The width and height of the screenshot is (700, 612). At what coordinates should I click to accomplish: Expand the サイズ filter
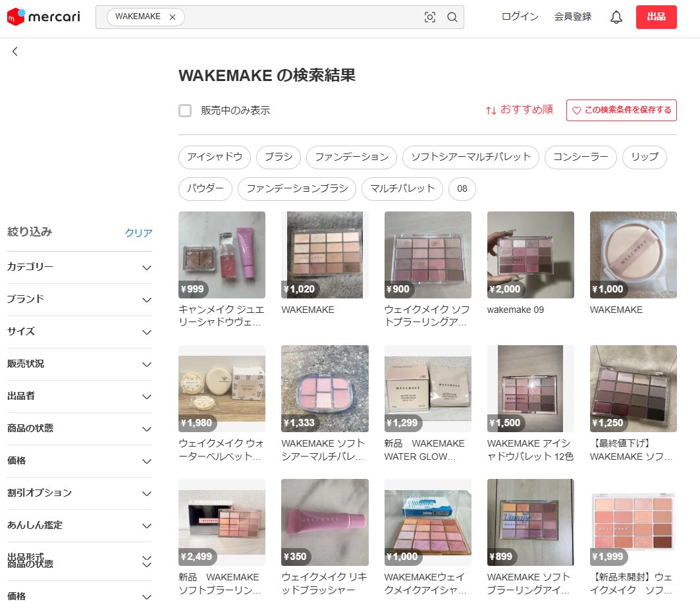tap(80, 332)
